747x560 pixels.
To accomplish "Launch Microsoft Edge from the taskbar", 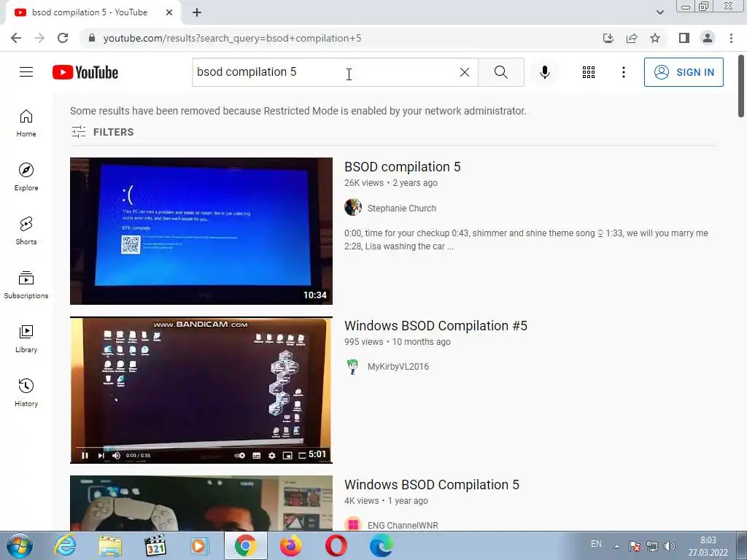I will 381,545.
